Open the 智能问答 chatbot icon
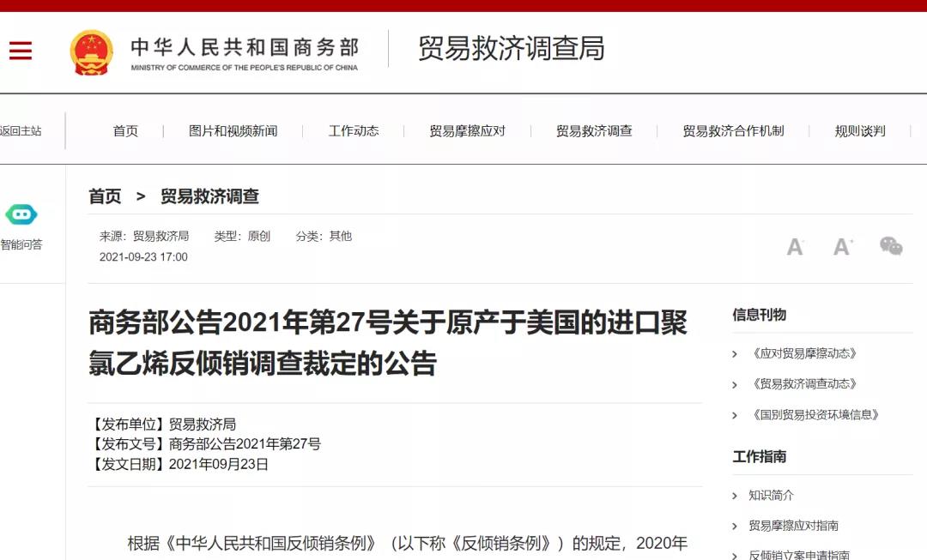The image size is (927, 560). [21, 214]
